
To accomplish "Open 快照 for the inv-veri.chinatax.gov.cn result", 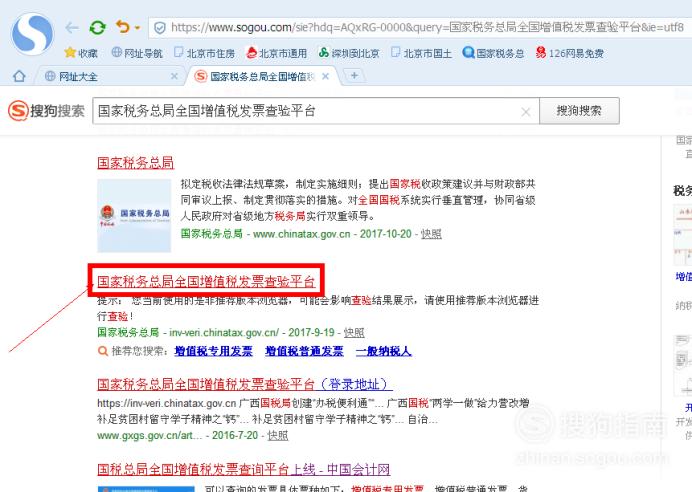I will (x=354, y=332).
